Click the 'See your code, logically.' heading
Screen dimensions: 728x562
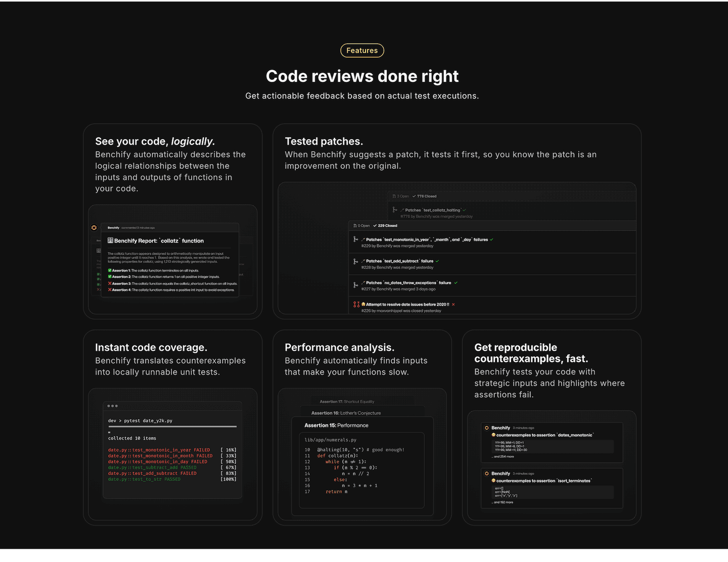tap(155, 142)
